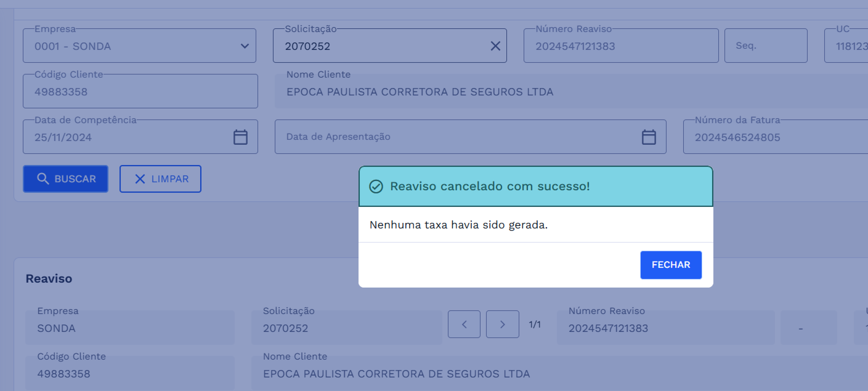The height and width of the screenshot is (391, 868).
Task: Go to next Reaviso page with right arrow
Action: [502, 324]
